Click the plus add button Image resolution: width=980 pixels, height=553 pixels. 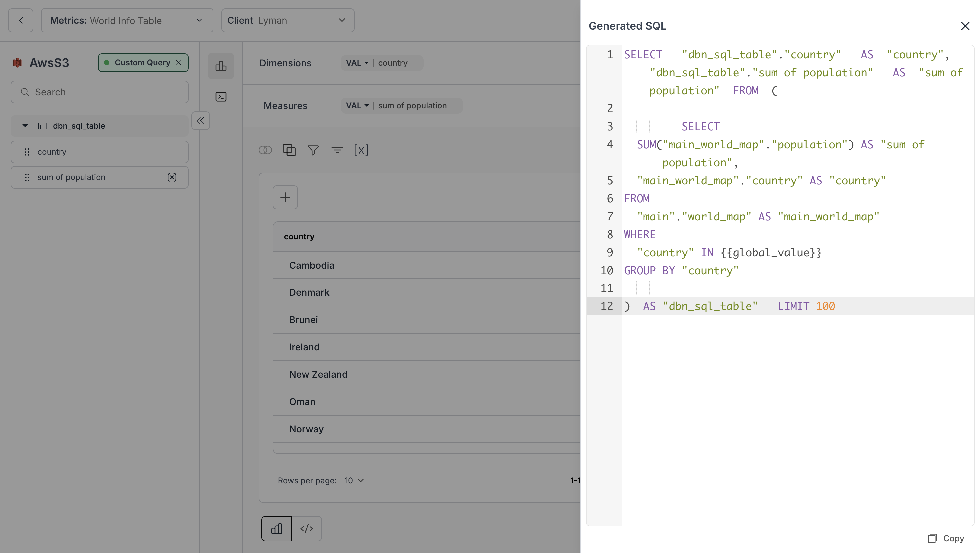click(285, 198)
